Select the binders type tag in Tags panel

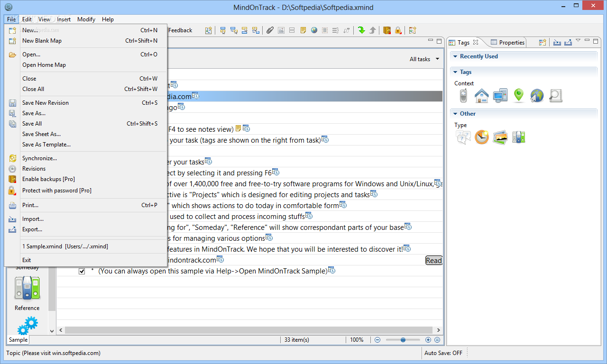(518, 137)
